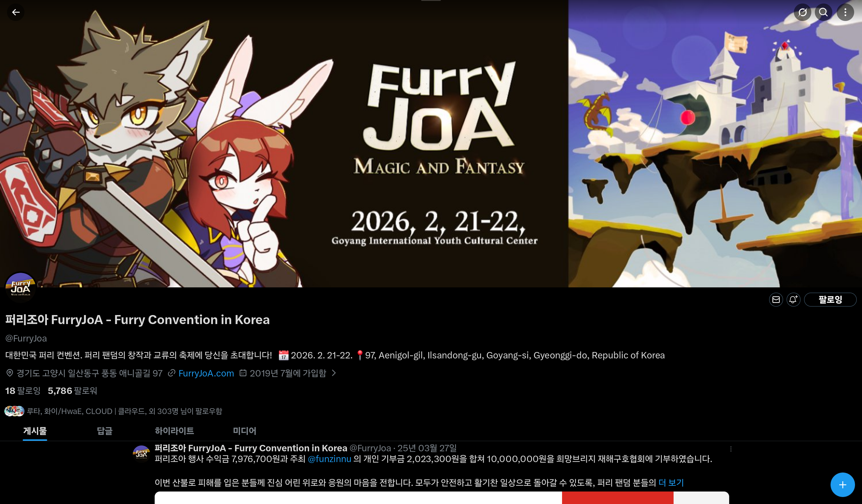
Task: Select the 하이라이트 tab
Action: [x=174, y=431]
